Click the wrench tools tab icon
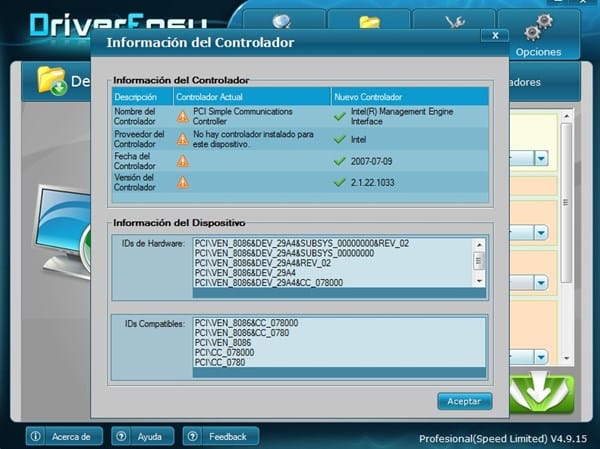The height and width of the screenshot is (449, 600). (x=452, y=22)
